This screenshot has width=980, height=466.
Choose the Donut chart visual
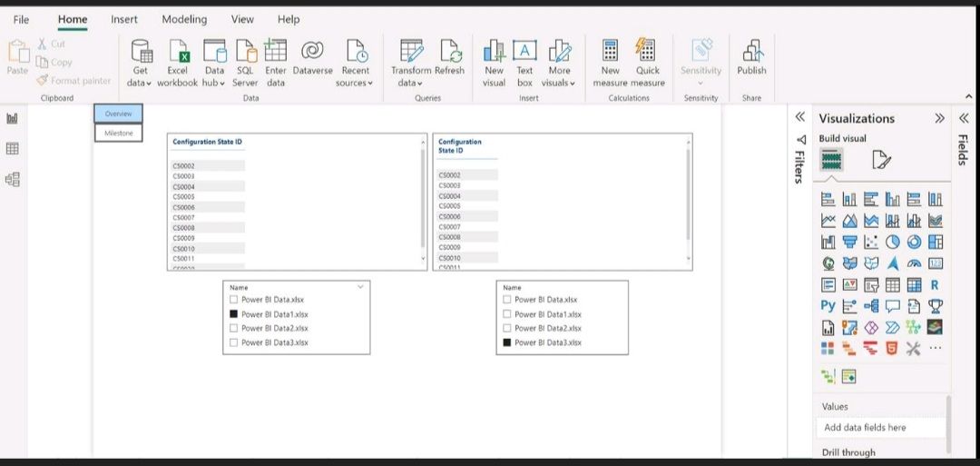click(x=914, y=242)
